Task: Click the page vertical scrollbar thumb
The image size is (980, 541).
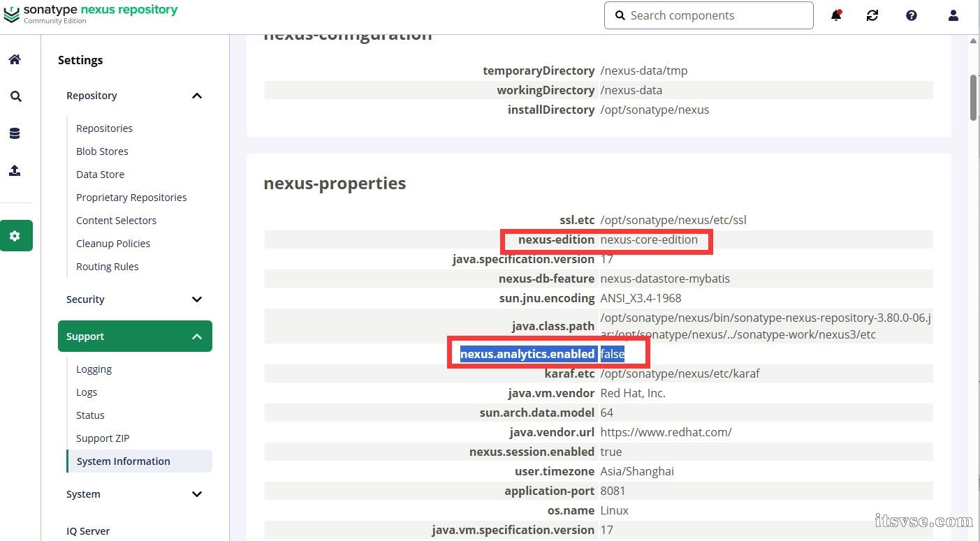Action: click(x=974, y=96)
